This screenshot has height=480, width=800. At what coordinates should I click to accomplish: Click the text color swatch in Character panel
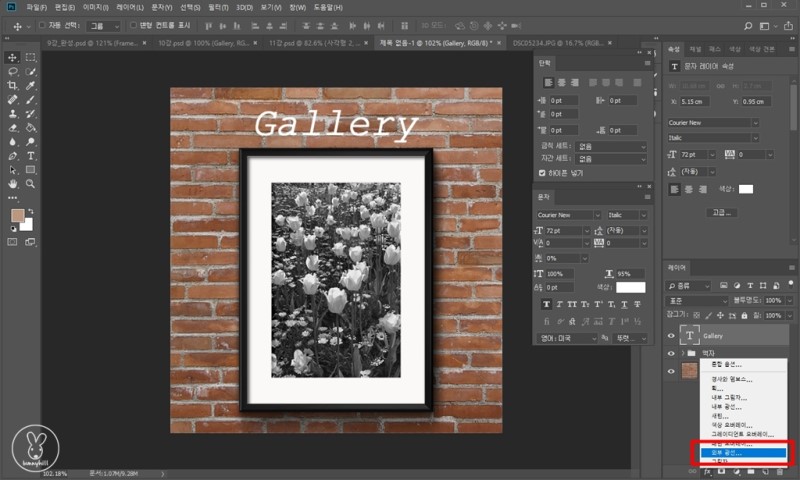pos(630,288)
